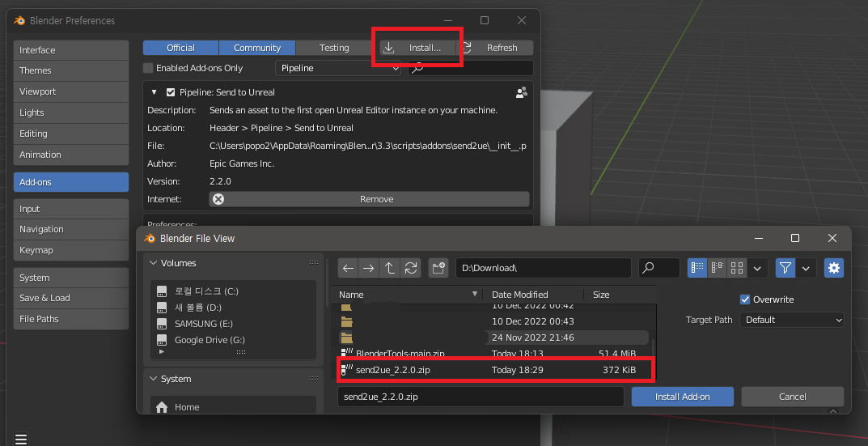Viewport: 868px width, 446px height.
Task: Expand the volumes list with small arrow
Action: coord(162,352)
